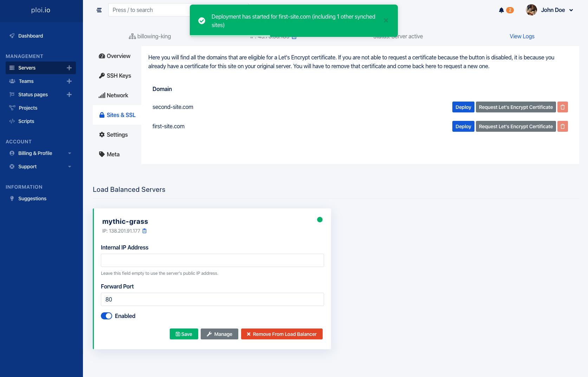Deploy the second-site.com domain
Image resolution: width=588 pixels, height=377 pixels.
tap(463, 107)
